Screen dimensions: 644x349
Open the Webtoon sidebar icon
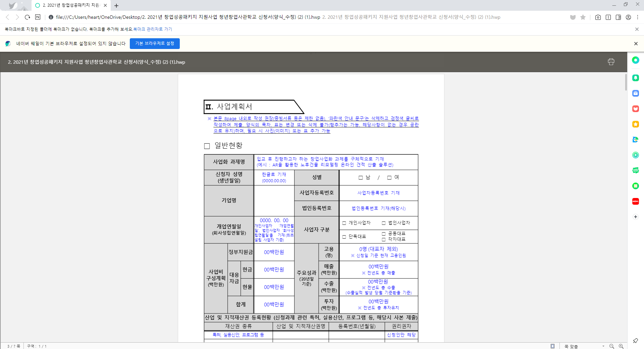click(636, 170)
